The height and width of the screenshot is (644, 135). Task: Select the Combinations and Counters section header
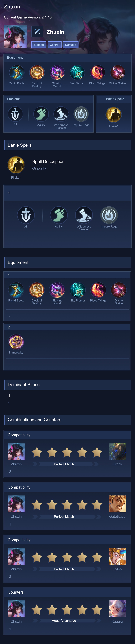[67, 420]
